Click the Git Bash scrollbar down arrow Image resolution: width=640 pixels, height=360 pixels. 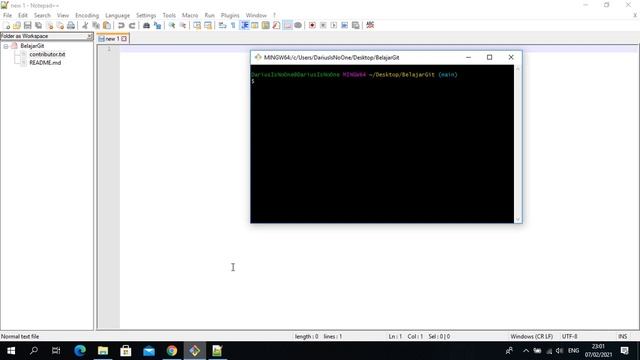click(518, 219)
